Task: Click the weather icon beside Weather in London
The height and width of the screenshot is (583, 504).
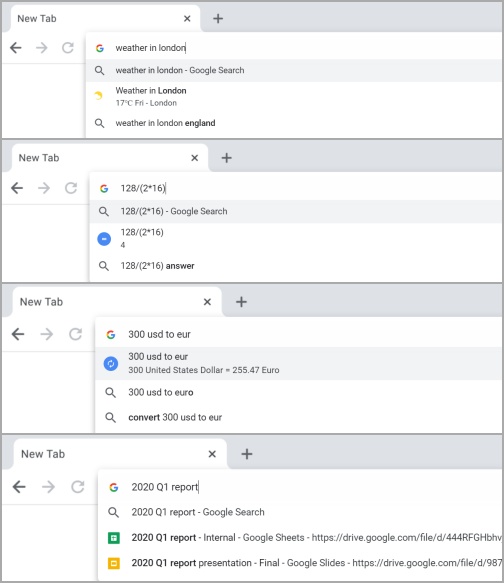Action: [x=98, y=96]
